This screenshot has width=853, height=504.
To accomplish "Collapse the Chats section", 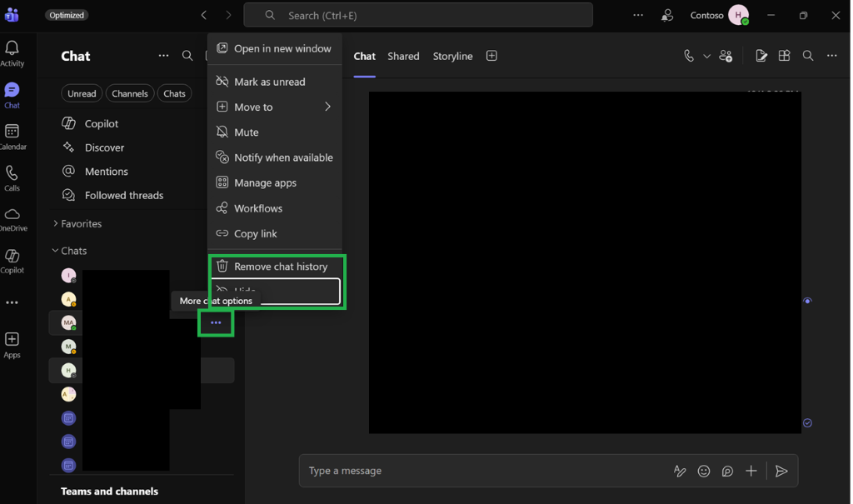I will [70, 251].
